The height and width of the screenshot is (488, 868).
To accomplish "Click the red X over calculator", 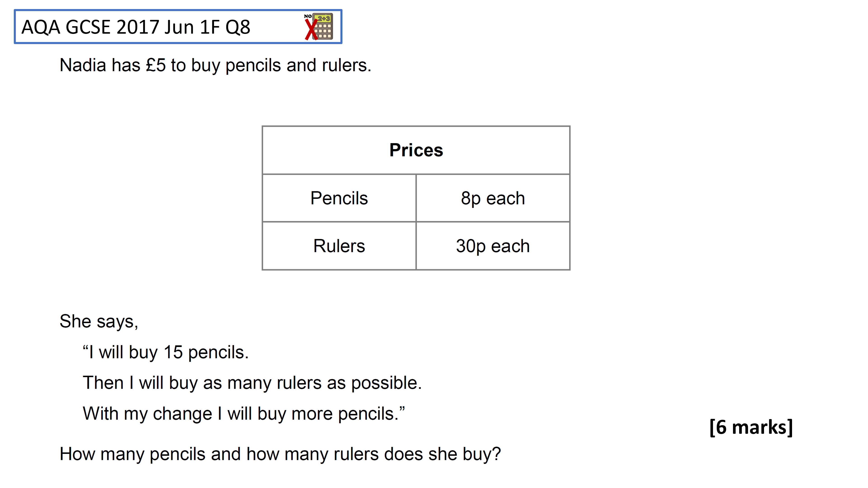I will tap(311, 30).
